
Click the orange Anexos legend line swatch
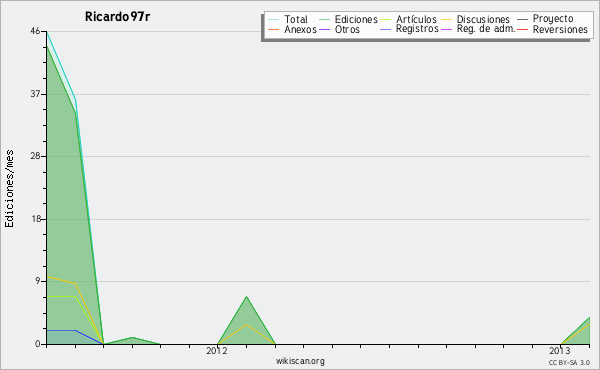coord(274,30)
